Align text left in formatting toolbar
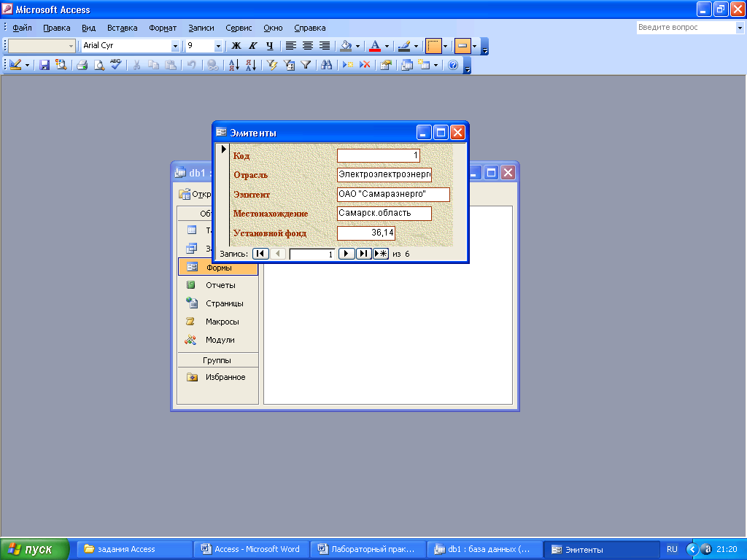The height and width of the screenshot is (560, 747). pos(290,46)
